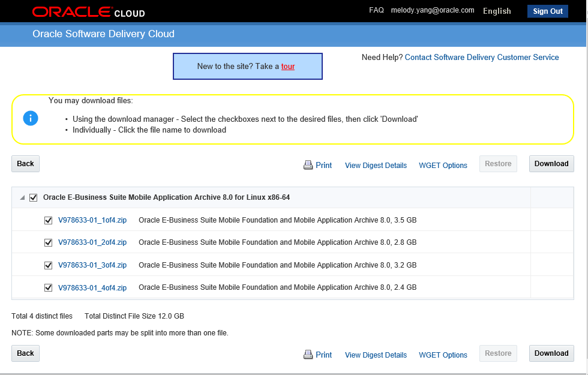Viewport: 588px width, 375px height.
Task: Click the bottom Print link
Action: [323, 355]
